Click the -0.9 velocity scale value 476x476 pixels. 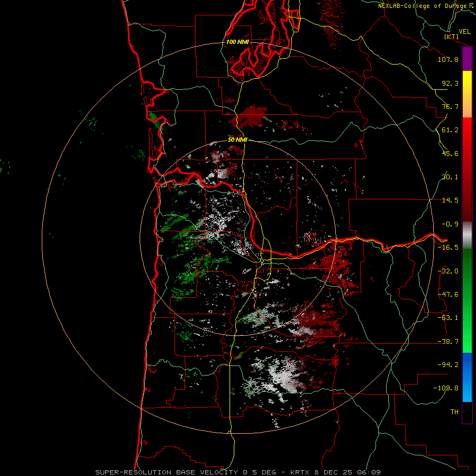point(450,224)
